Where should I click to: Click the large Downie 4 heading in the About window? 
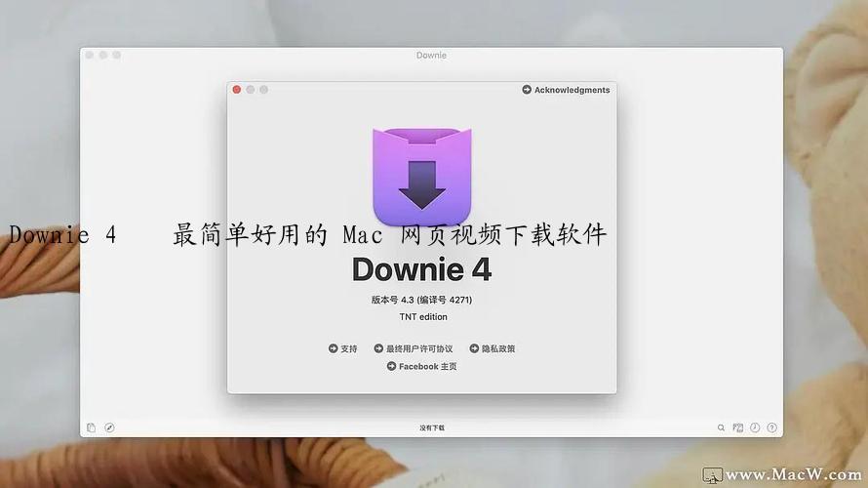pyautogui.click(x=422, y=269)
